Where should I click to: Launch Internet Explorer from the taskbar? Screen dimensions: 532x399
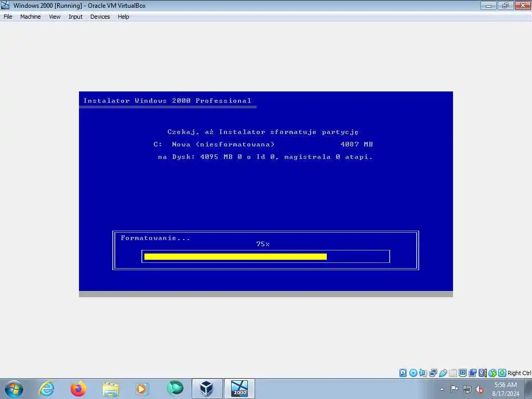pos(46,389)
